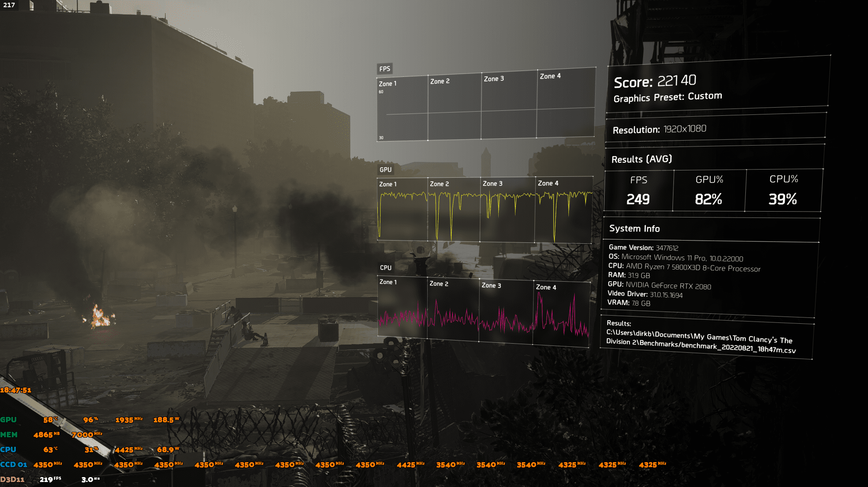This screenshot has height=487, width=868.
Task: Click Zone 3 of the pink CPU graph
Action: [x=506, y=312]
